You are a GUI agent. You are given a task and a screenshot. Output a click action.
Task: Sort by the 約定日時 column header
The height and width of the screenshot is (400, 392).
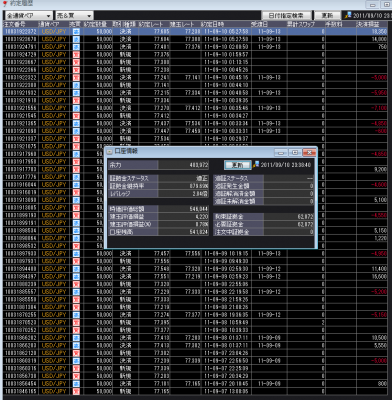pos(212,24)
